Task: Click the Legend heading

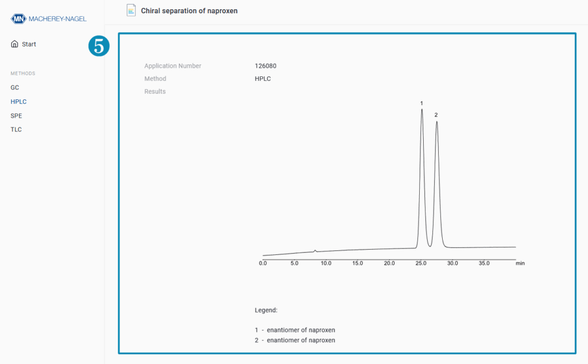Action: [x=266, y=311]
